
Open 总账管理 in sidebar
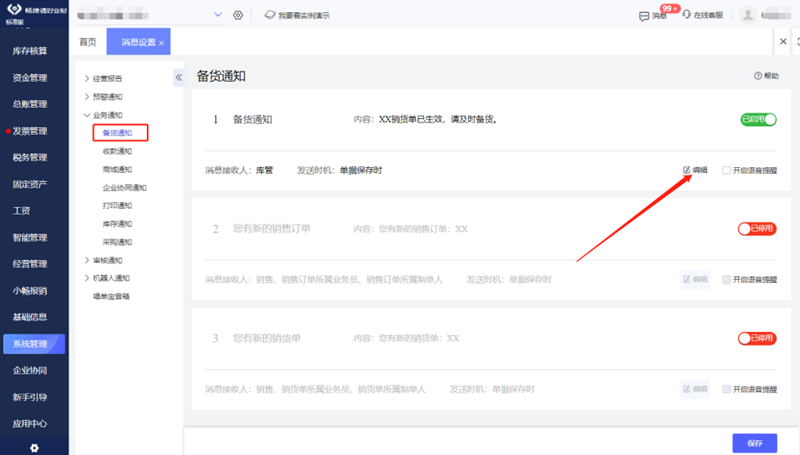(x=30, y=104)
